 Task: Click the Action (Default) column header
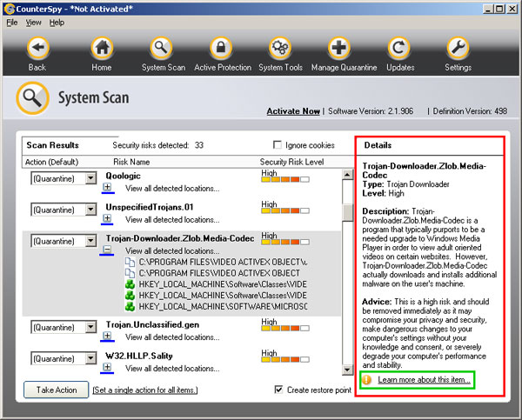point(52,162)
